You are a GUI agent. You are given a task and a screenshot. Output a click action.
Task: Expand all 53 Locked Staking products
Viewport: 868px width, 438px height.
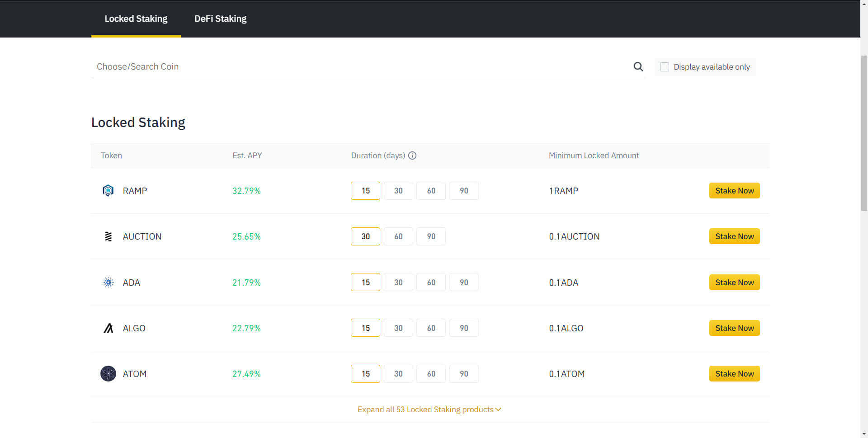429,410
